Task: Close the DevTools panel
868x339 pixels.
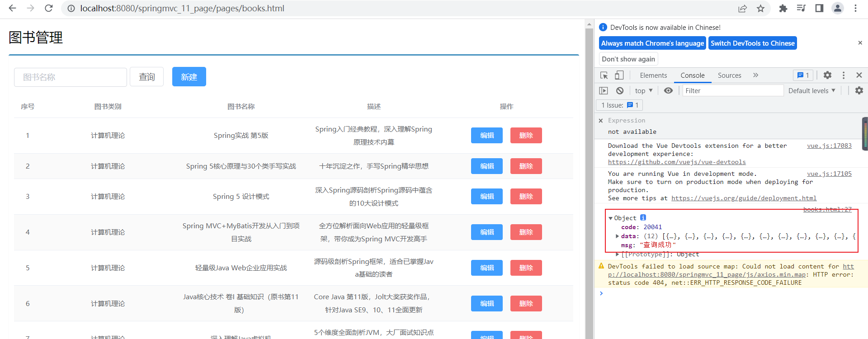Action: click(859, 75)
